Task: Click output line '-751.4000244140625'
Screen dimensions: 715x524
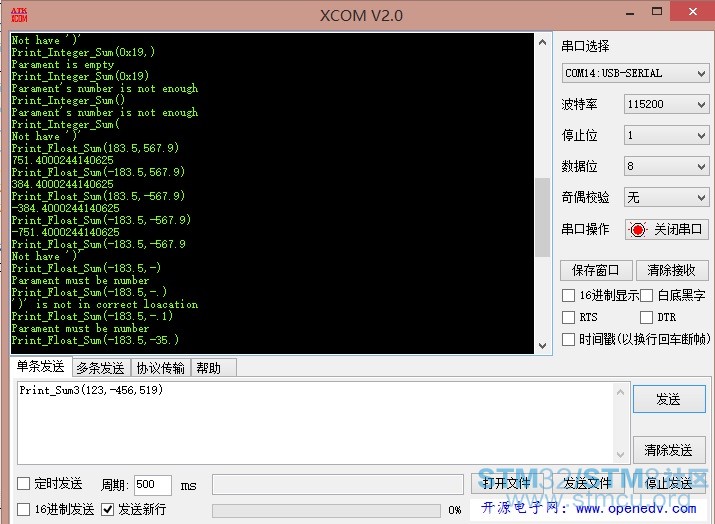Action: [66, 232]
